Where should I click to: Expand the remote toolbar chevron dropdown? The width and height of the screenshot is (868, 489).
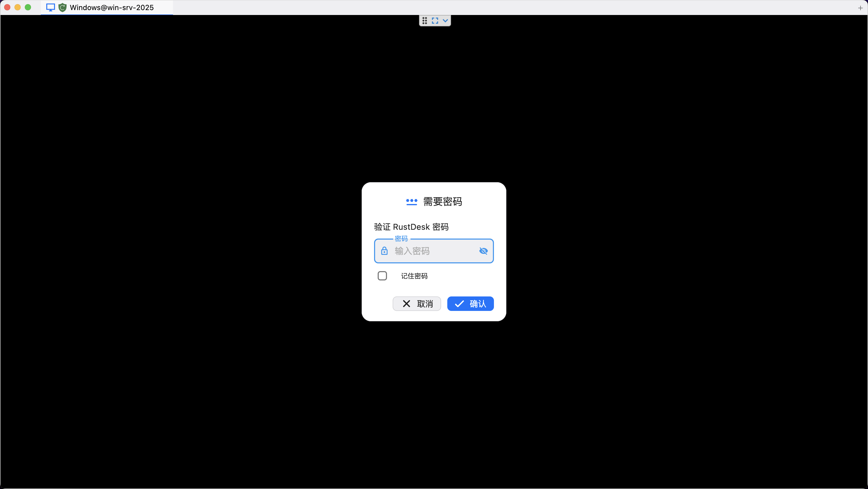point(445,21)
